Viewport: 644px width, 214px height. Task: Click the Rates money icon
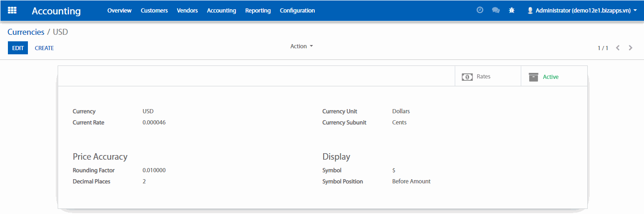click(467, 77)
